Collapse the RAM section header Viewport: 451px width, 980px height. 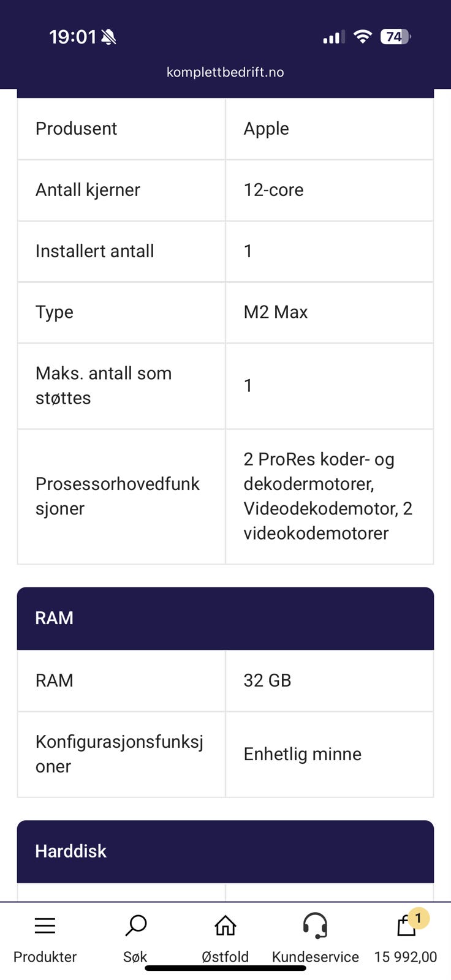click(225, 618)
